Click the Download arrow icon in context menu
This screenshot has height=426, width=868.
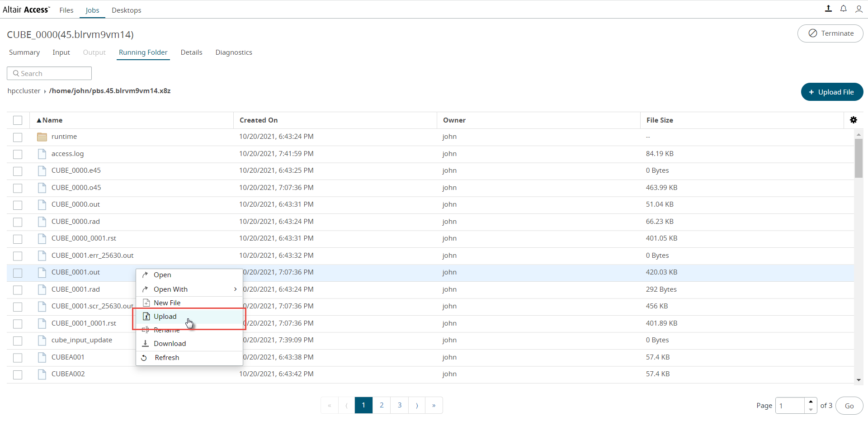[x=146, y=344]
